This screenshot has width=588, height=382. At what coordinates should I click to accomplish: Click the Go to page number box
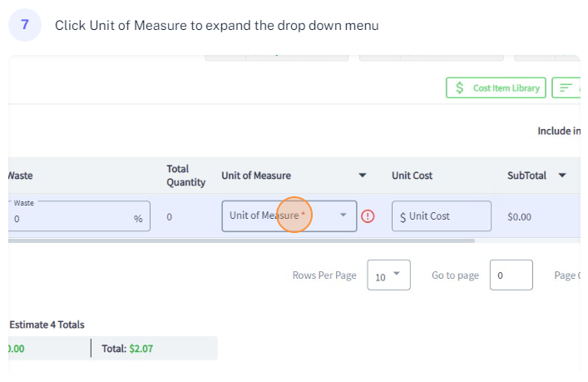click(x=511, y=275)
